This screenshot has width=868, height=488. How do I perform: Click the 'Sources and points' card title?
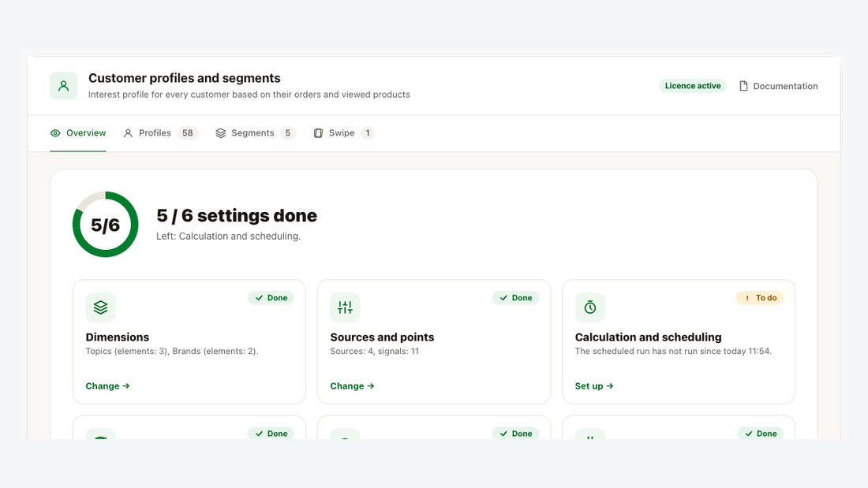(382, 337)
